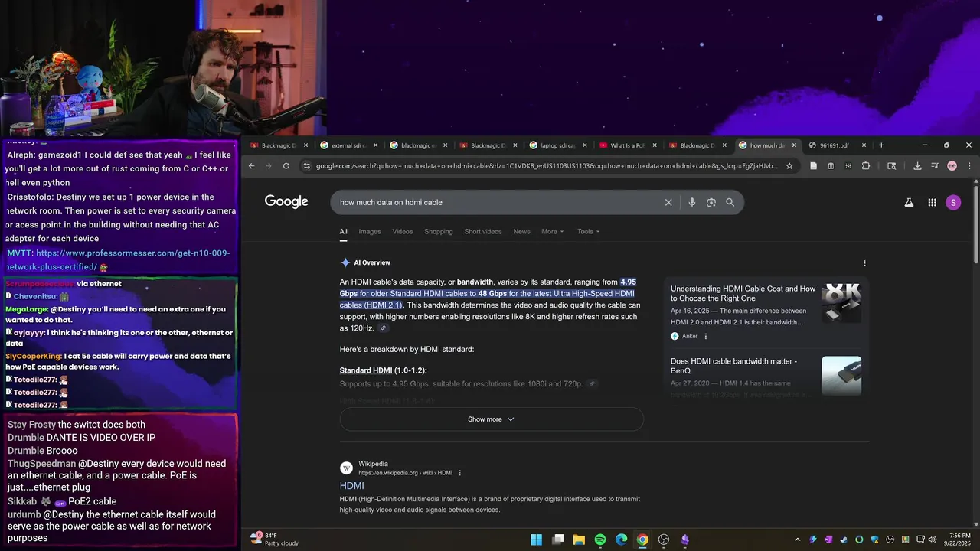Expand the Tools dropdown

tap(588, 231)
